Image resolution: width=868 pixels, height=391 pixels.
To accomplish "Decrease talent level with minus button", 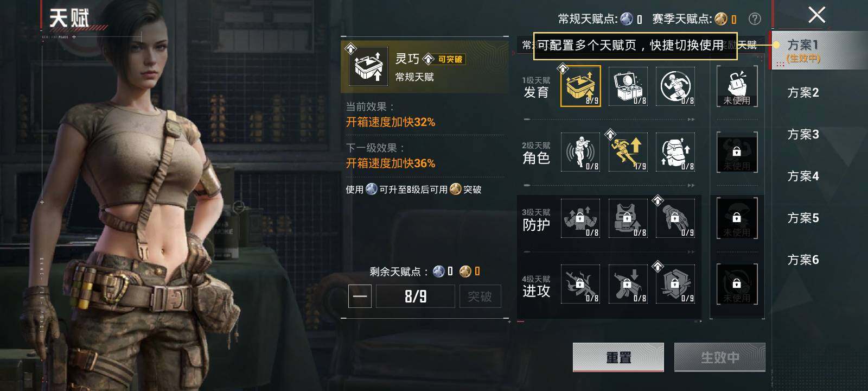I will click(x=360, y=297).
